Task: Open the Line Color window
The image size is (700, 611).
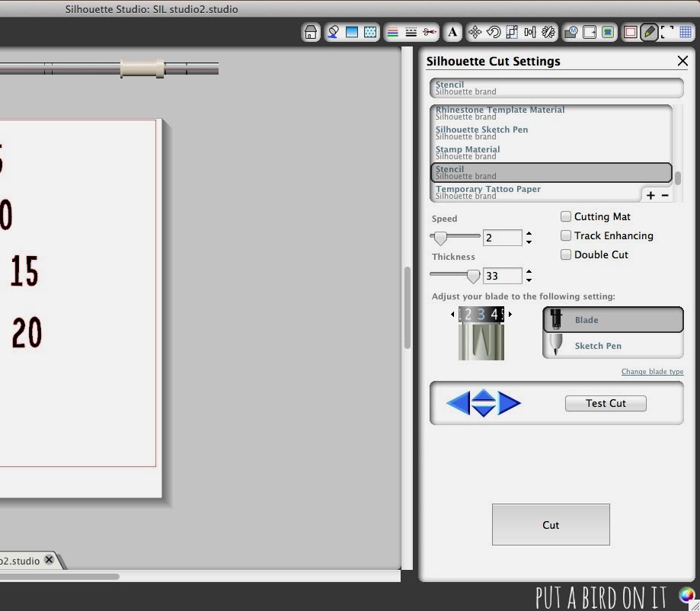Action: [x=393, y=32]
